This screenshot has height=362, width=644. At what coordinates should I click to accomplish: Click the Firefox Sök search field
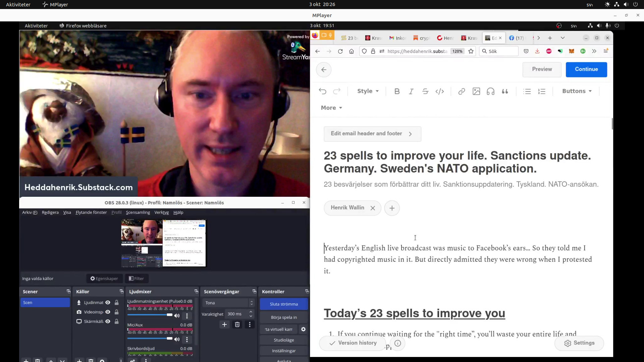[x=499, y=51]
